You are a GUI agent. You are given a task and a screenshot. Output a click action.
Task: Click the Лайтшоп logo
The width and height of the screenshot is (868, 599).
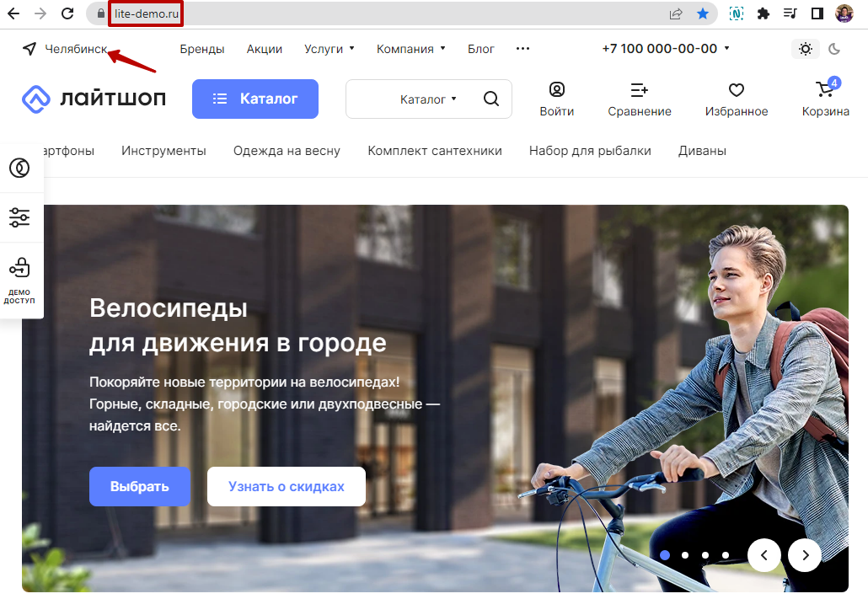pyautogui.click(x=94, y=99)
